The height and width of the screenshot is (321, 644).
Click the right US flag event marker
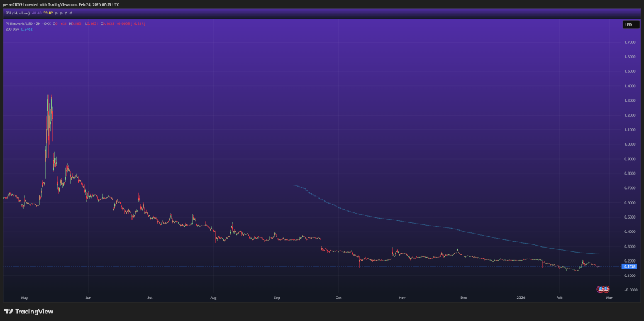tap(607, 288)
